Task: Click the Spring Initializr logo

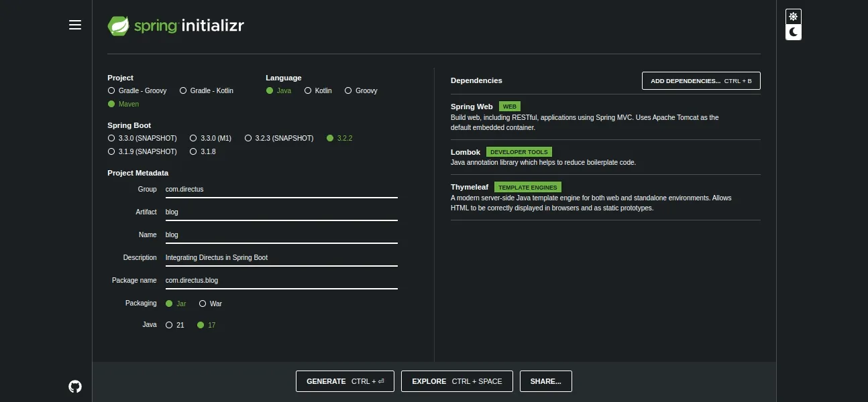Action: coord(175,25)
